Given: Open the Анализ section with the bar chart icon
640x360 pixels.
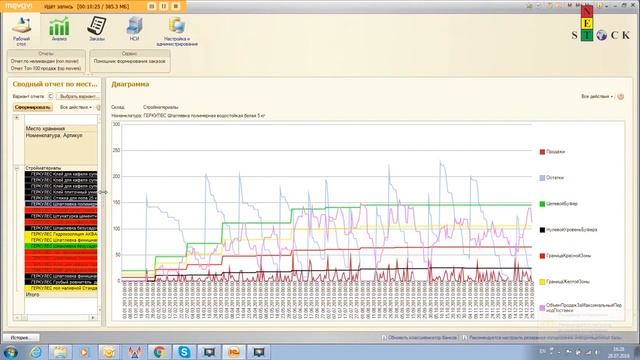Looking at the screenshot, I should [59, 29].
